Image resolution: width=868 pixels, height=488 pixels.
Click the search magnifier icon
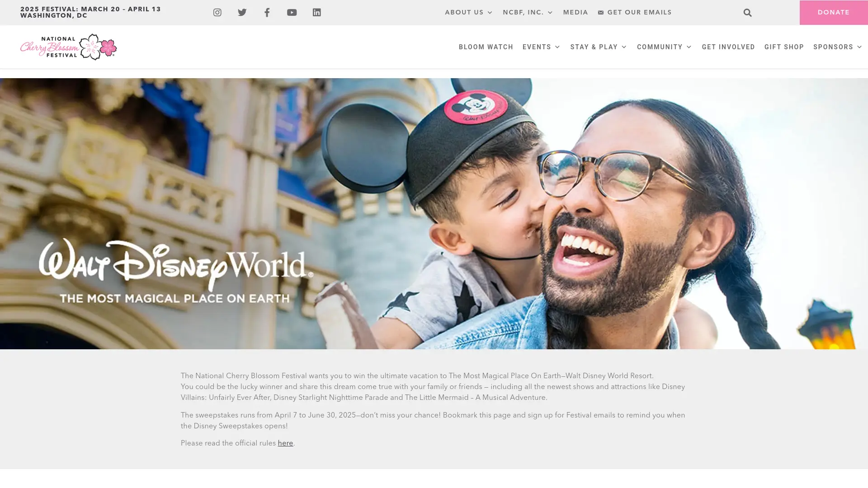pos(748,13)
